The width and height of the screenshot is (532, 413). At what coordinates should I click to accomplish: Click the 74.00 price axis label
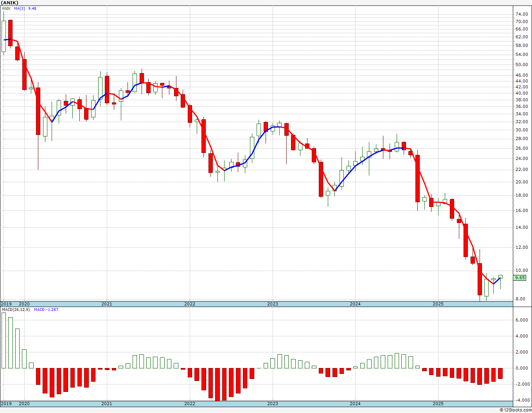(x=522, y=14)
